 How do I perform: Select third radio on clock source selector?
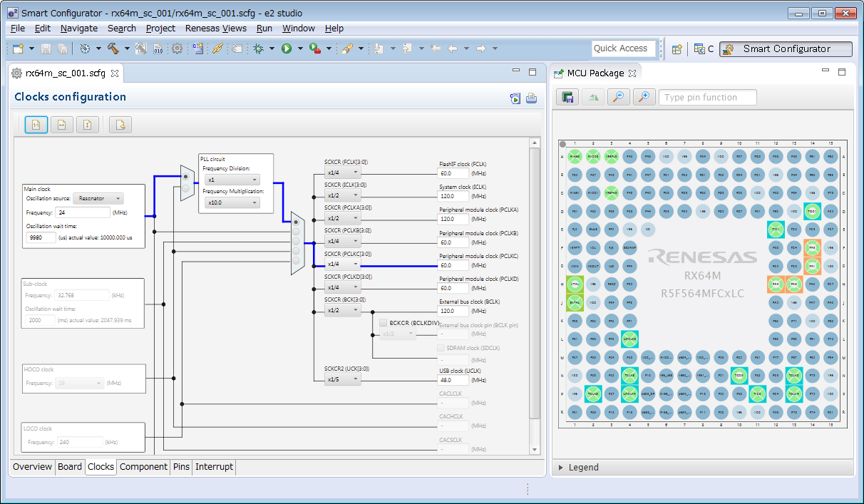296,242
